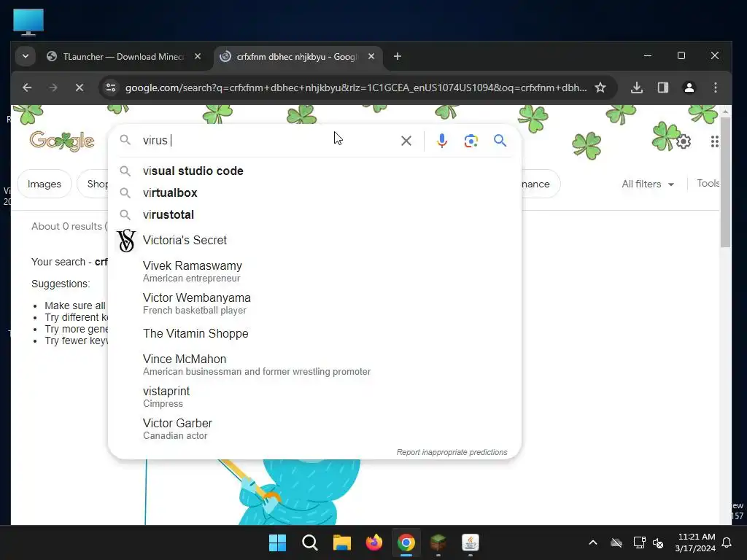Open Chrome icon in the taskbar
The image size is (747, 560).
406,542
